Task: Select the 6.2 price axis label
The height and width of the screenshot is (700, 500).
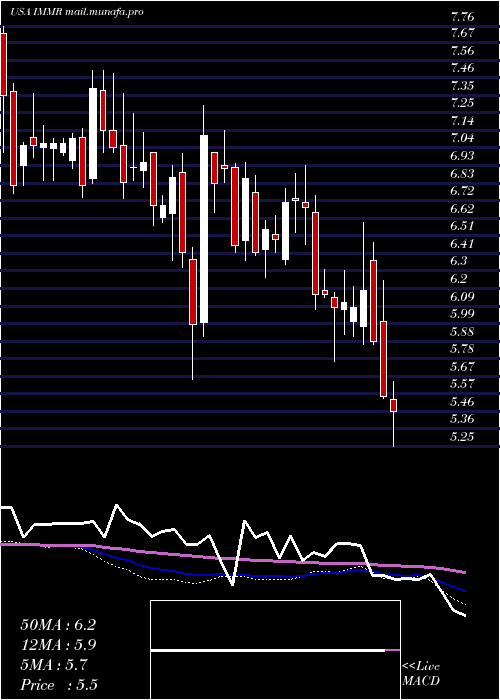Action: 459,279
